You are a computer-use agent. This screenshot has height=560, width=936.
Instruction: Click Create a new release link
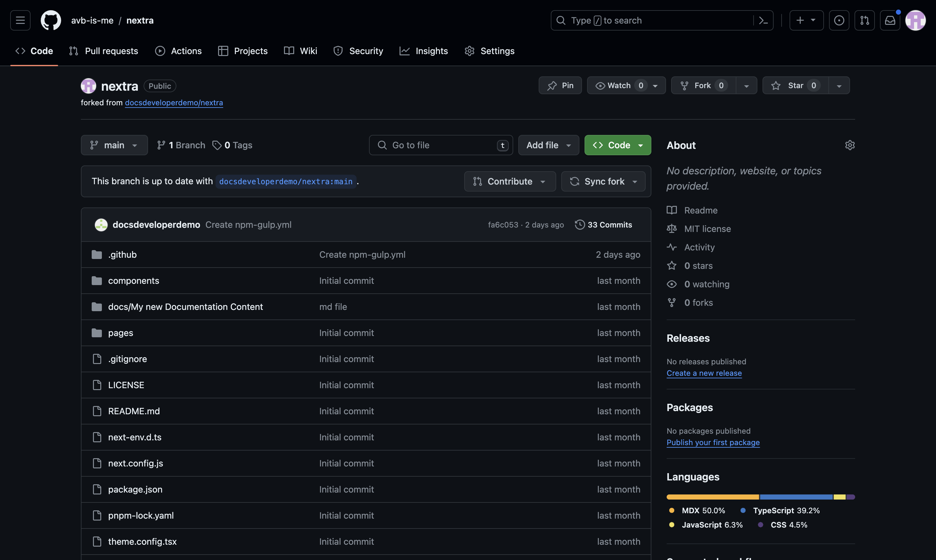[704, 373]
